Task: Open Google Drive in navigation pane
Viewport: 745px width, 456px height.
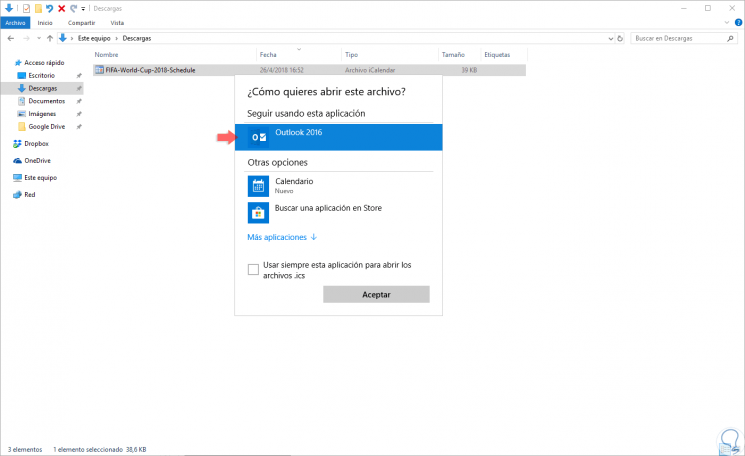Action: [47, 127]
